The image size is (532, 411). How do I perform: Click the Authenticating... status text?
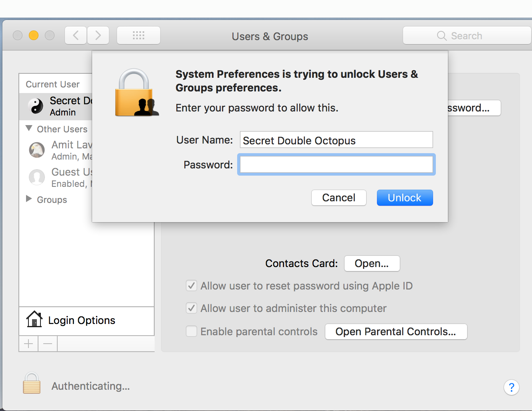coord(91,386)
